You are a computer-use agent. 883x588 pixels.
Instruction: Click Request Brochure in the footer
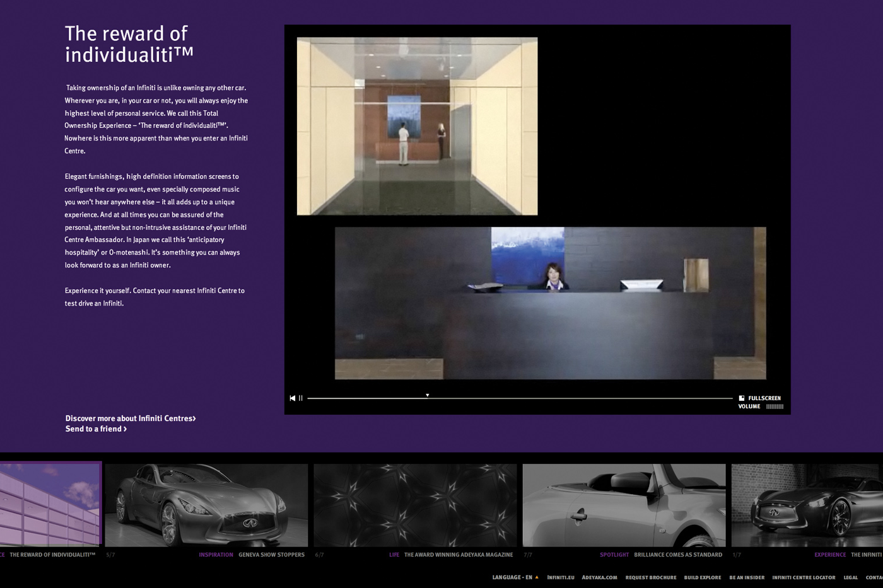[651, 577]
